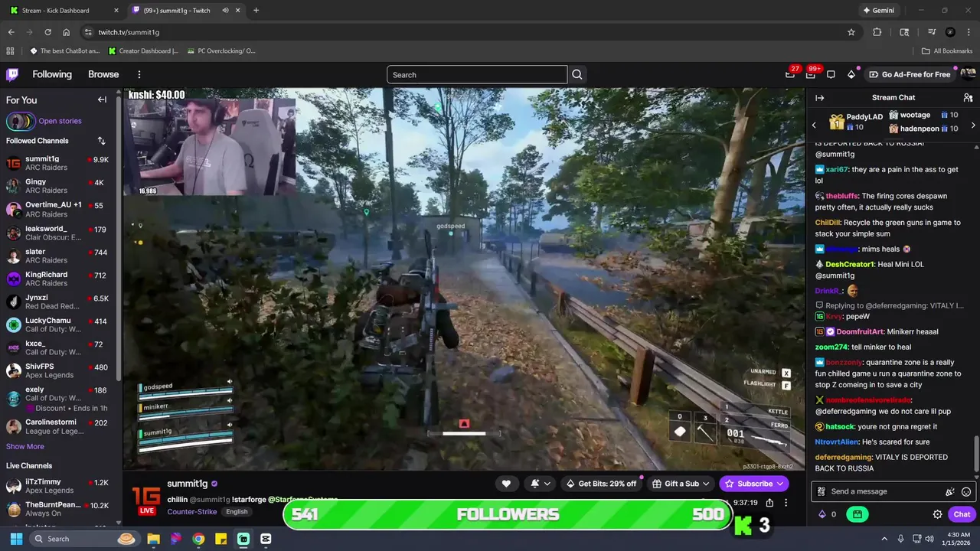Open the Counter-Strike category link
The height and width of the screenshot is (551, 980).
point(192,511)
